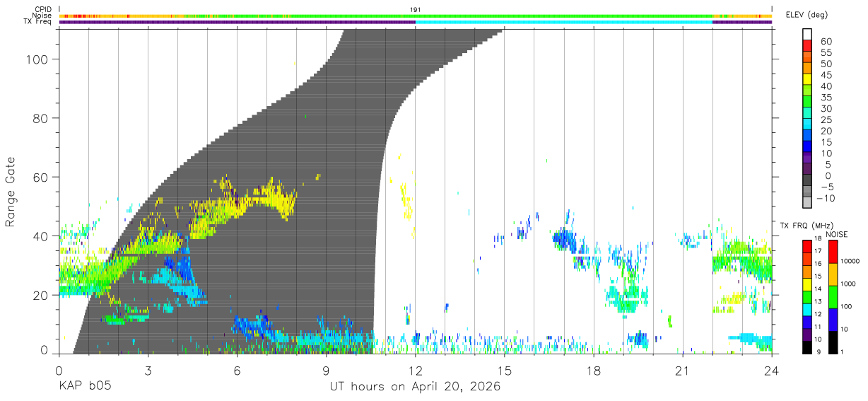The height and width of the screenshot is (401, 868).
Task: Click the '13' label on the TX FRQ scale
Action: (817, 302)
